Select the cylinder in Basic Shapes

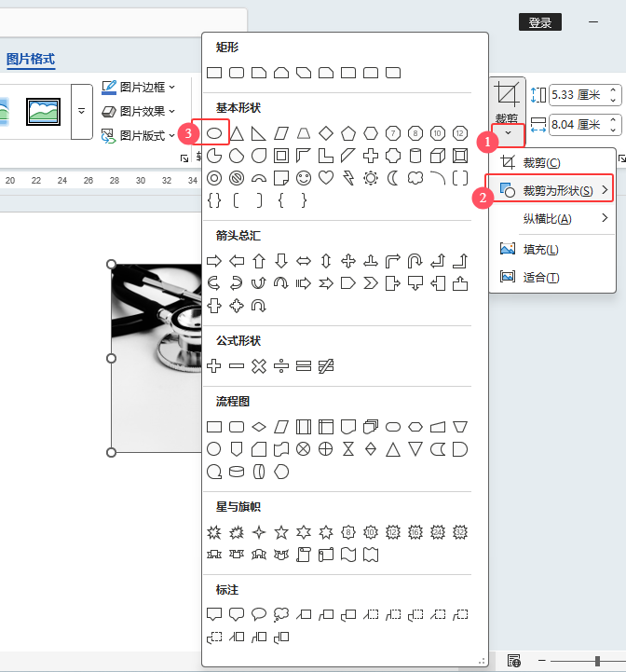tap(415, 156)
